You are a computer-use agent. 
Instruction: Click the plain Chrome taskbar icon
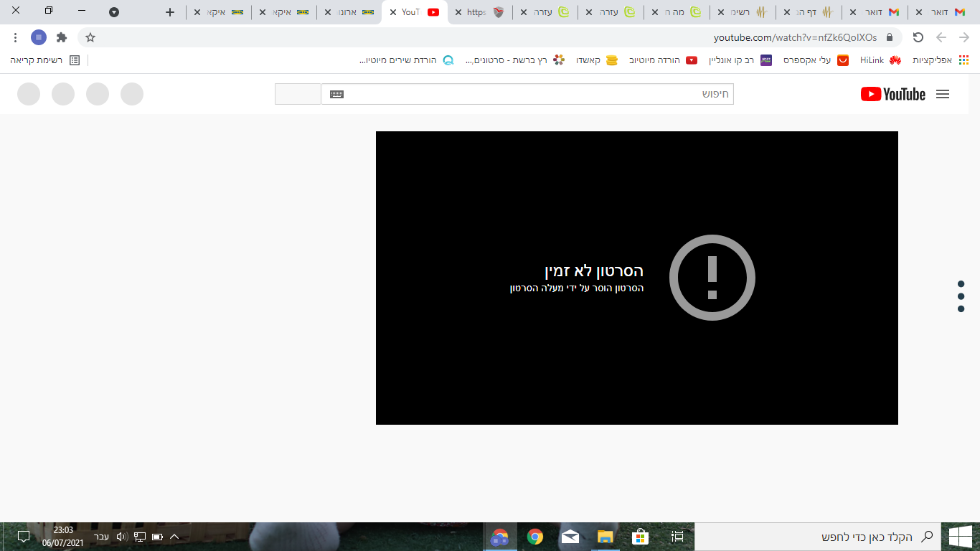point(535,537)
